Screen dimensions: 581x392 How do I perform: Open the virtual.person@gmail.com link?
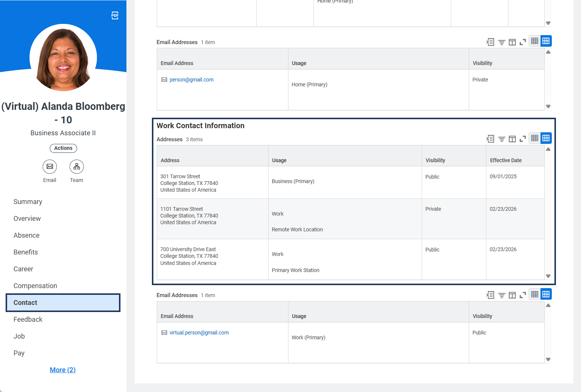(199, 333)
